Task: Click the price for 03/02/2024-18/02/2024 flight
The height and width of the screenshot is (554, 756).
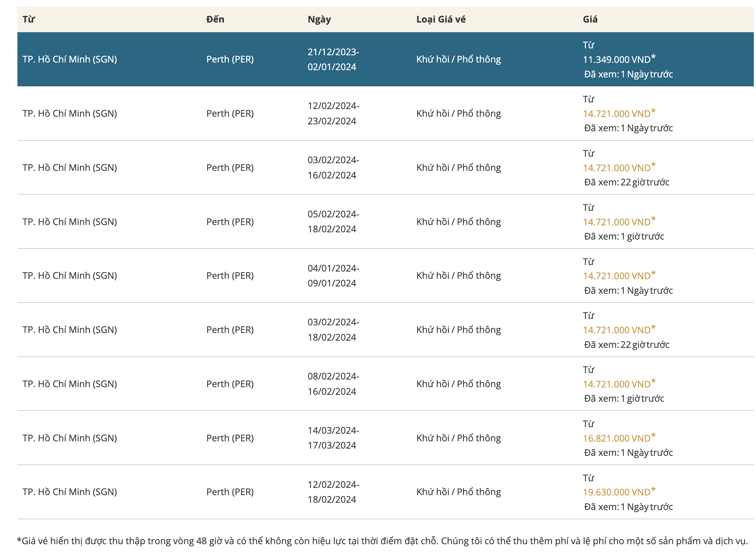Action: click(x=616, y=330)
